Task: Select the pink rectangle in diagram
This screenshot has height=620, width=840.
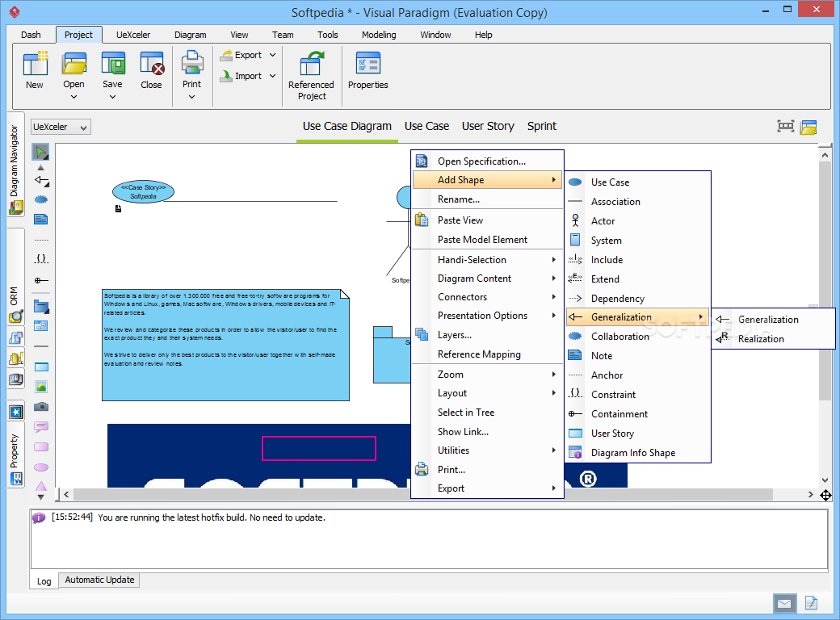Action: point(319,448)
